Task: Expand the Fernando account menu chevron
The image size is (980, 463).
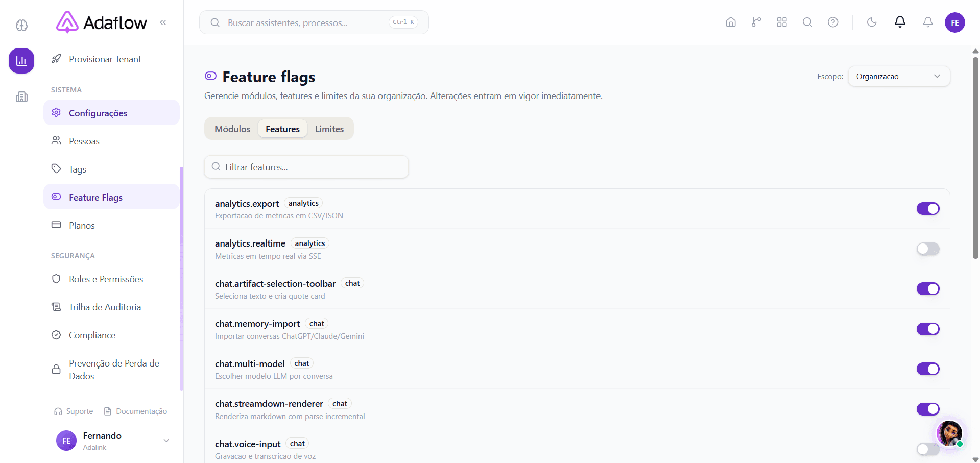Action: point(166,441)
